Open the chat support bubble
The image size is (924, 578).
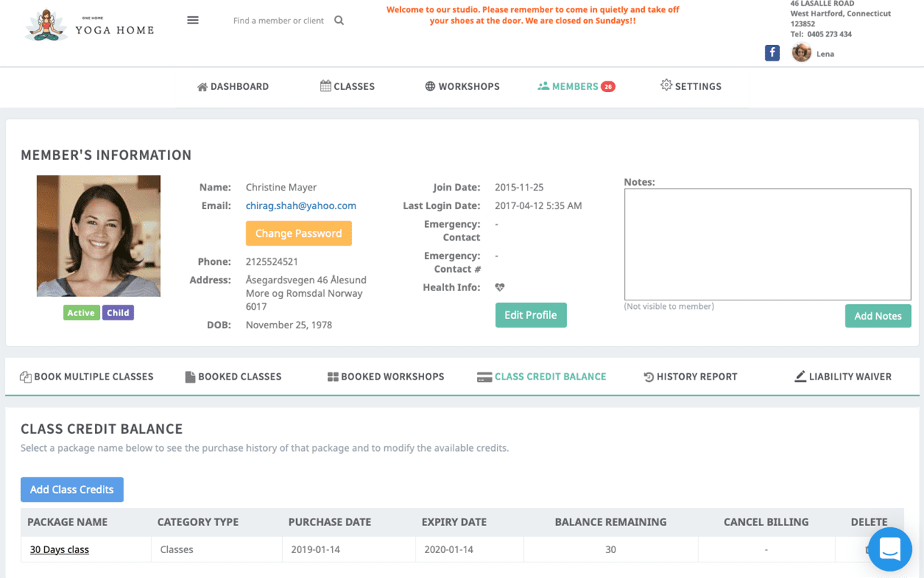890,549
